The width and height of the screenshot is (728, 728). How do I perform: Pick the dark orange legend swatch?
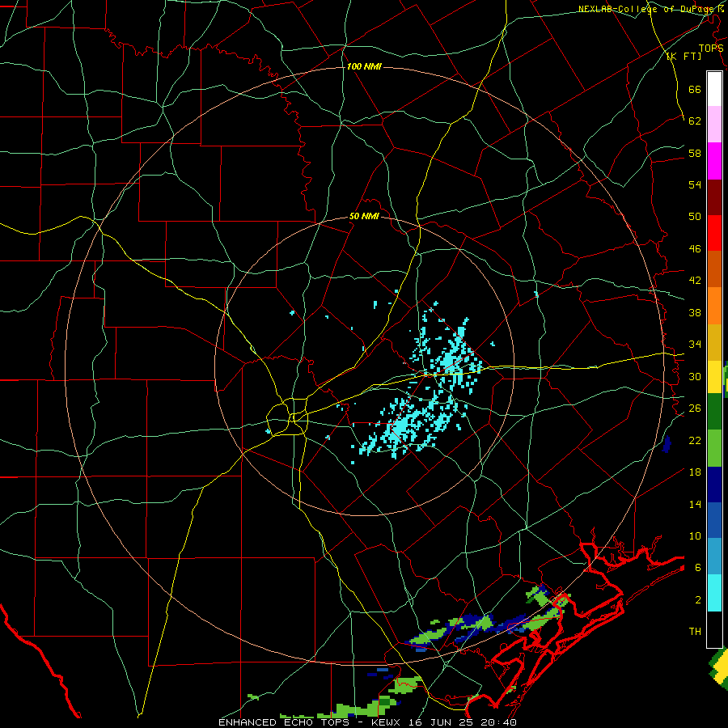click(714, 269)
